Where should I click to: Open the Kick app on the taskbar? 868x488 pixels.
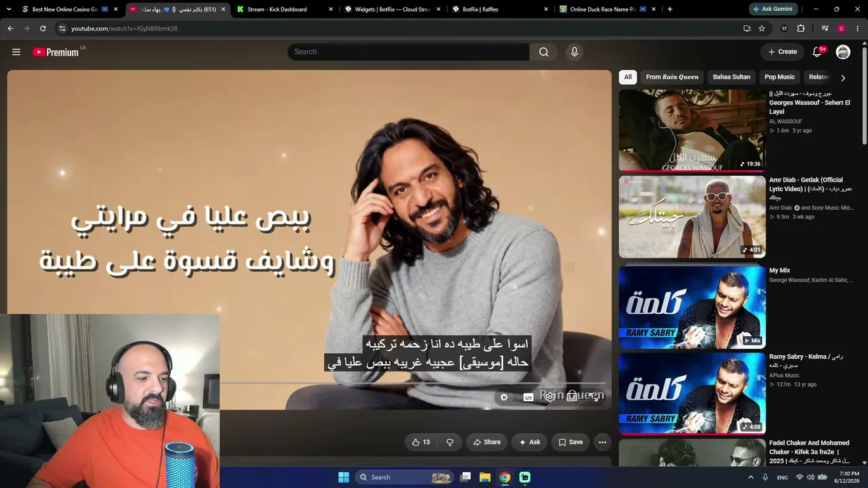[x=525, y=477]
